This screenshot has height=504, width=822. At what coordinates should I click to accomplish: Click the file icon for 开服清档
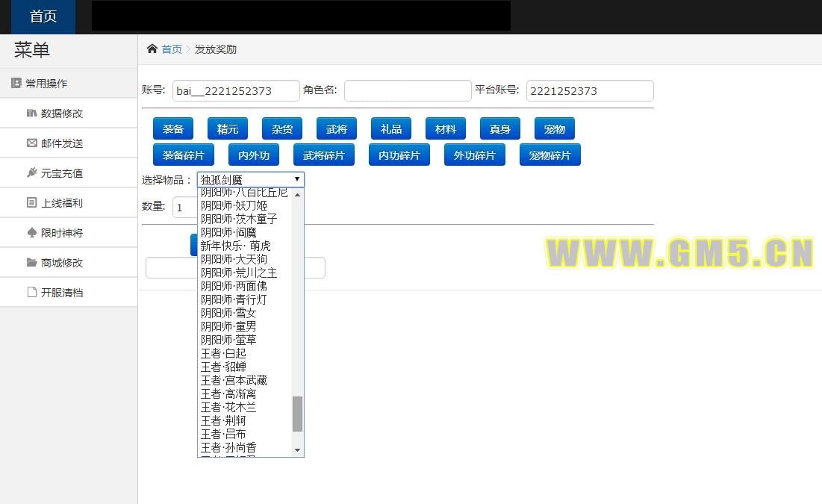pyautogui.click(x=31, y=293)
